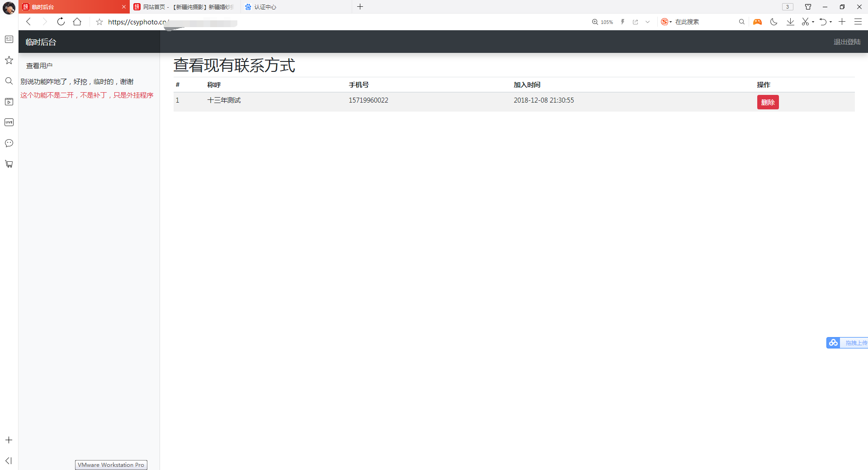Viewport: 868px width, 470px height.
Task: Click the 退出登陆 logout link
Action: coord(847,42)
